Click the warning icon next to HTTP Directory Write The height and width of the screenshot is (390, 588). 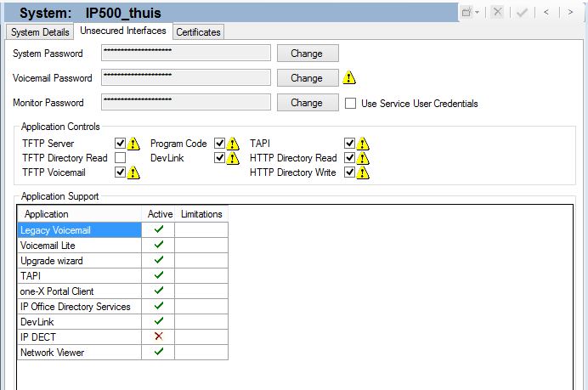(x=363, y=172)
